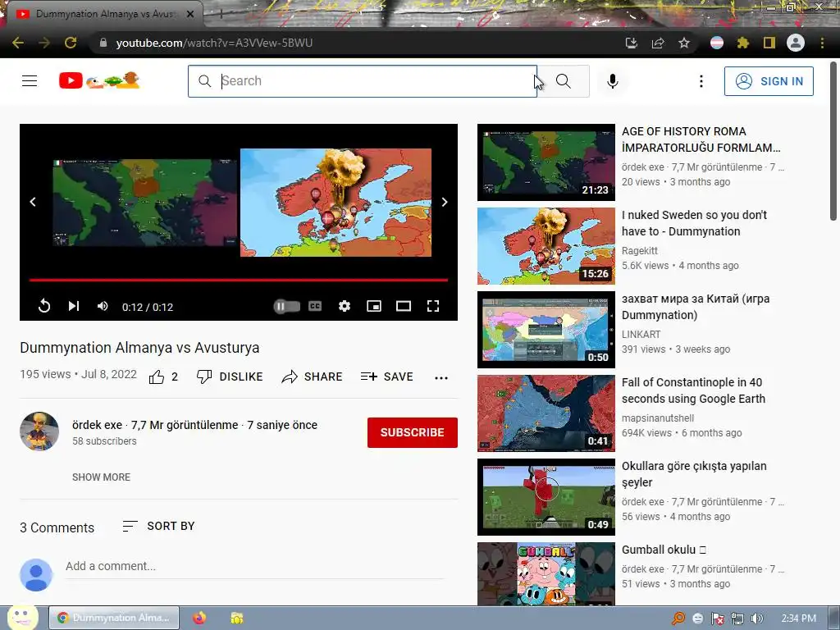Image resolution: width=840 pixels, height=630 pixels.
Task: Go to YouTube home via logo
Action: click(x=99, y=80)
